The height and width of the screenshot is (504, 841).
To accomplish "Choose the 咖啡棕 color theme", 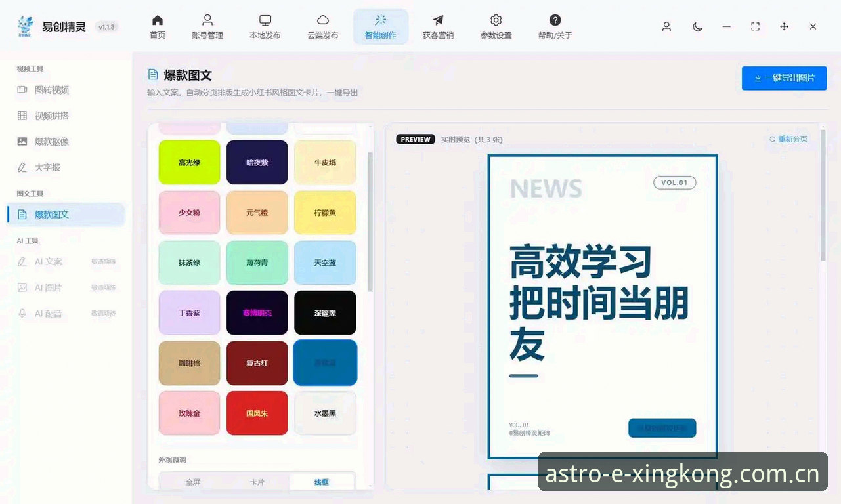I will (189, 363).
